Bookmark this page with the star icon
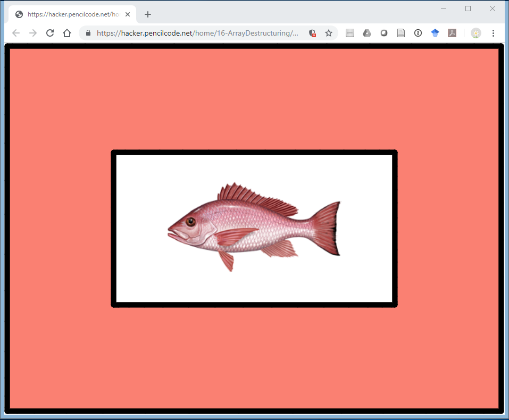This screenshot has height=420, width=509. [329, 33]
